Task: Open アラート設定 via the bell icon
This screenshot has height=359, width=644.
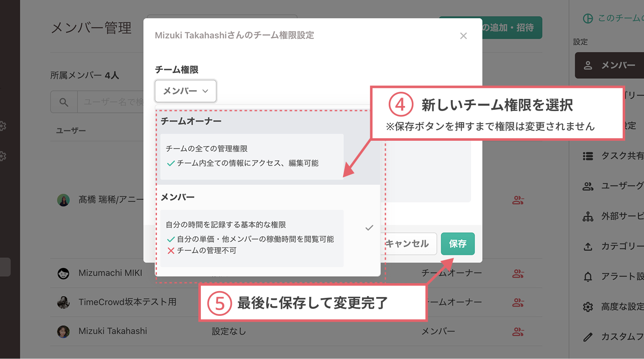Action: pyautogui.click(x=589, y=276)
